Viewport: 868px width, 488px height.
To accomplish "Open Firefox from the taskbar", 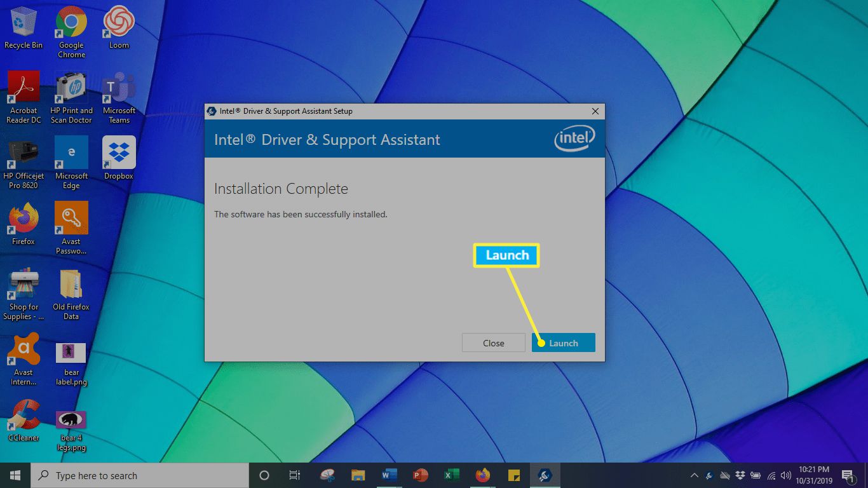I will click(x=483, y=475).
